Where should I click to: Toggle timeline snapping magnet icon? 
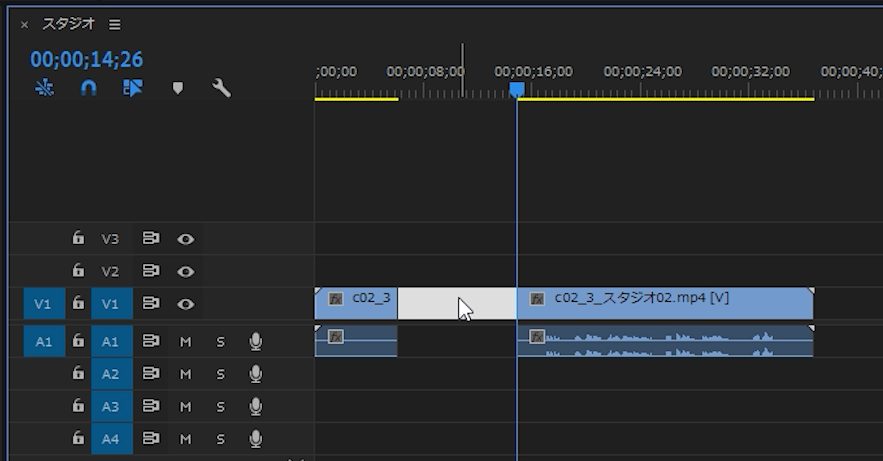click(x=89, y=88)
